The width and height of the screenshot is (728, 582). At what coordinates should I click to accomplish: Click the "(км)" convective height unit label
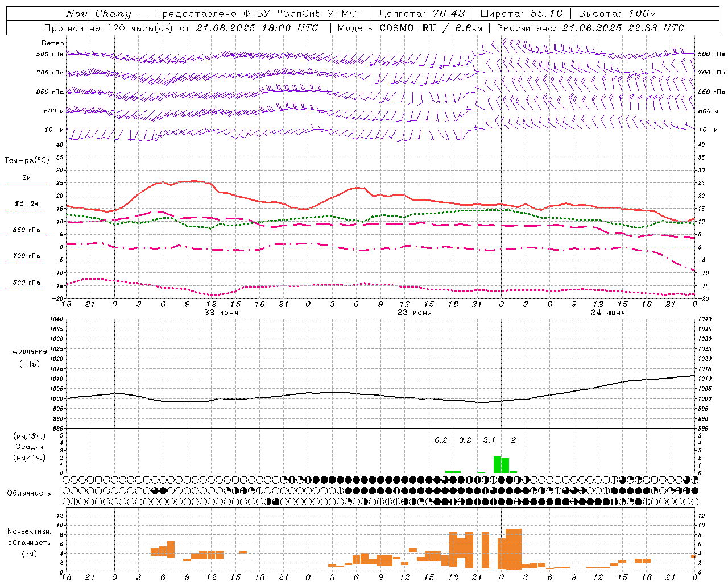[30, 554]
